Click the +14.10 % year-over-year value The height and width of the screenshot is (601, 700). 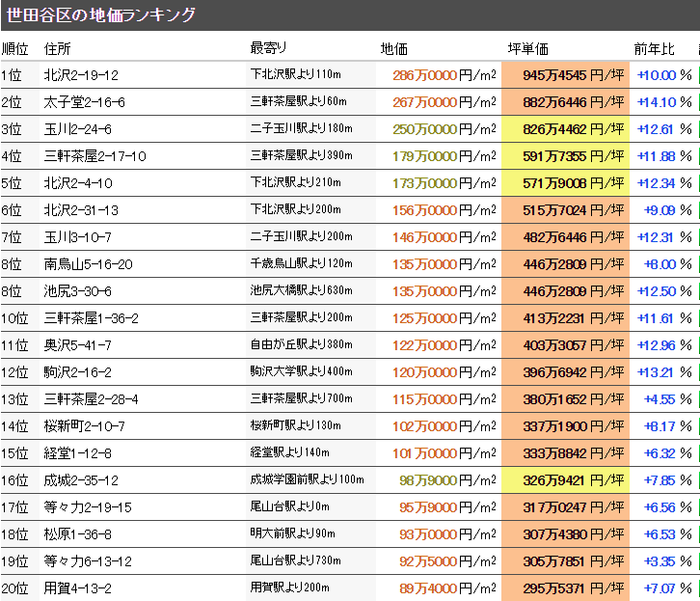pos(664,102)
